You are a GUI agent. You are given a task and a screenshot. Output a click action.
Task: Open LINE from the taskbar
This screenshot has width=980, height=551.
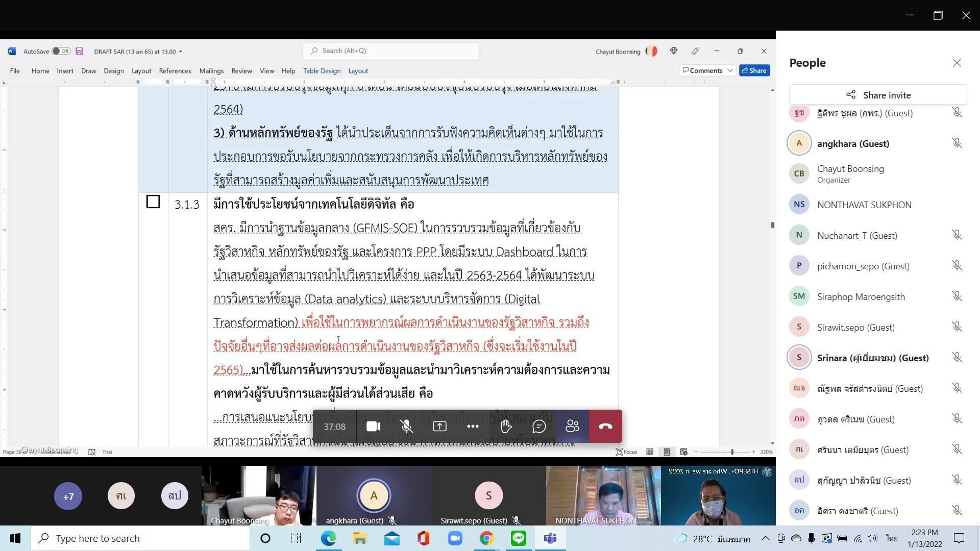pos(518,538)
